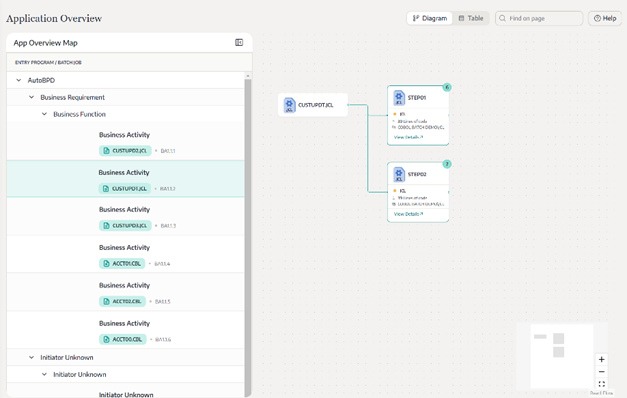Collapse the nested Initiator Unknown node
The height and width of the screenshot is (398, 627).
coord(44,374)
